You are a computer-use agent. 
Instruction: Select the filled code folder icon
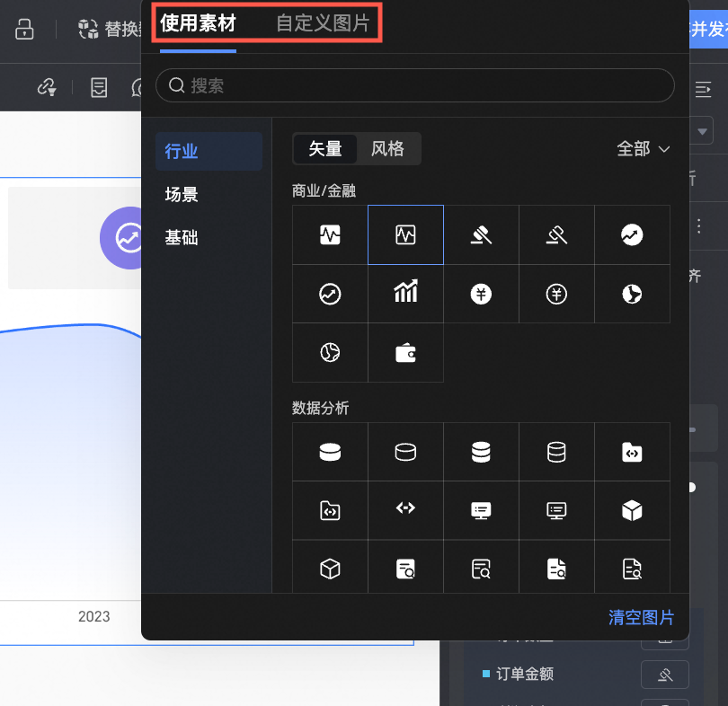(632, 453)
